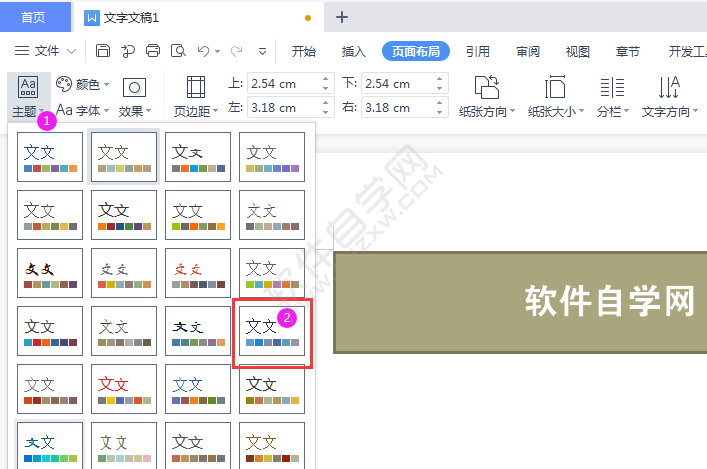
Task: Open the 页边距 margins dropdown
Action: tap(196, 97)
